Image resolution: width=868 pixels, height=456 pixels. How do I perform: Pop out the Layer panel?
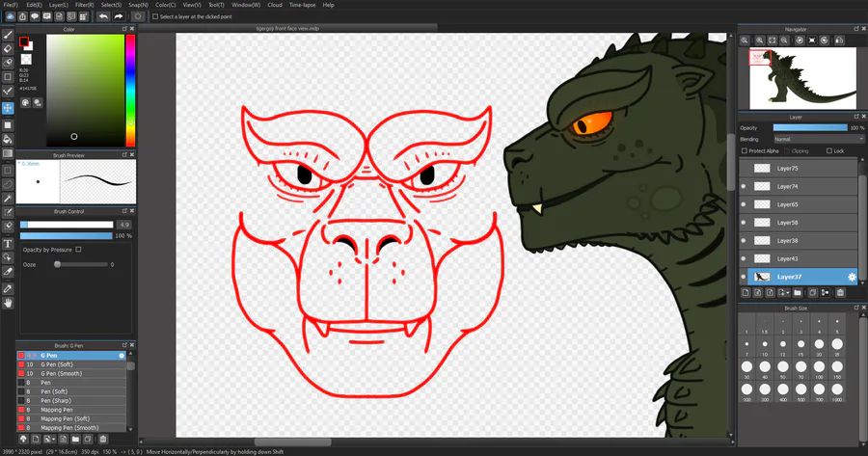tap(856, 117)
